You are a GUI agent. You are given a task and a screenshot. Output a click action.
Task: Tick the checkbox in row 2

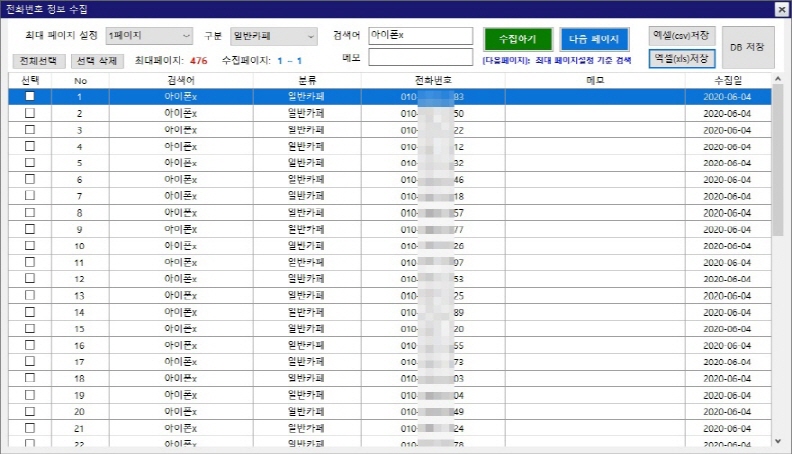30,113
